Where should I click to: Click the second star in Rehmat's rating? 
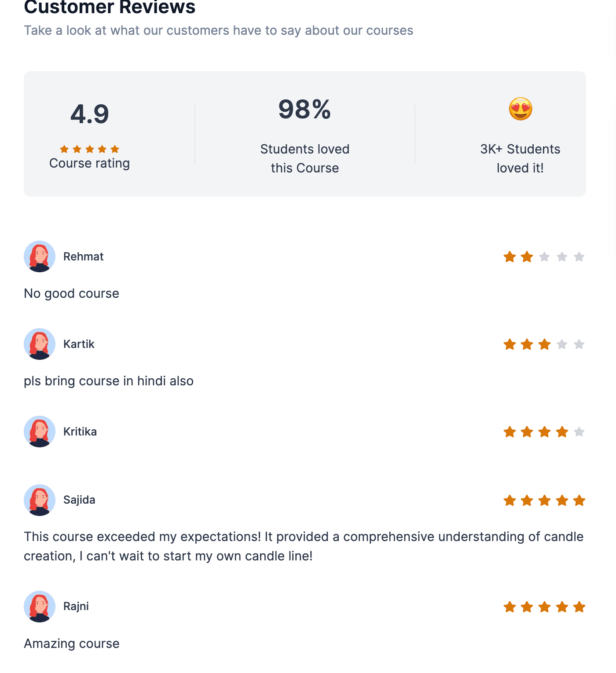(x=527, y=256)
